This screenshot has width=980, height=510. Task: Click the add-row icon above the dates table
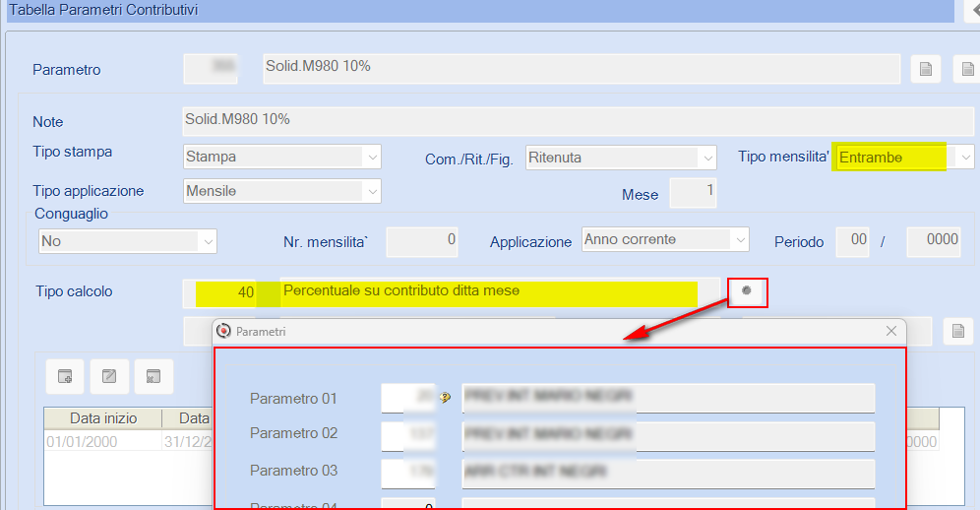point(65,376)
